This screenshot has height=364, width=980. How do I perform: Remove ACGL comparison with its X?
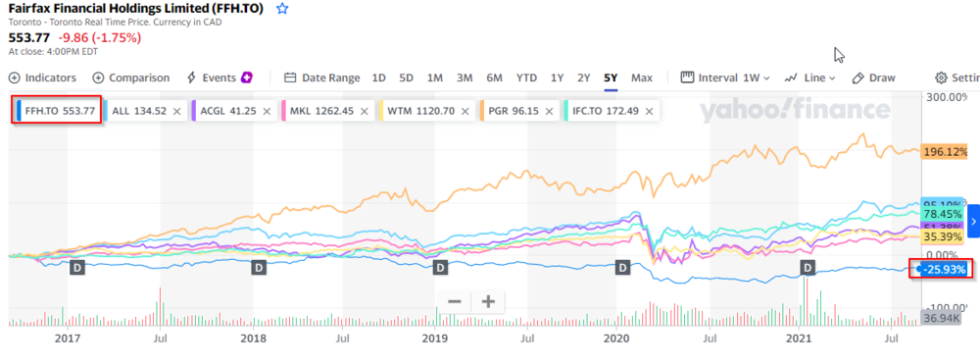click(x=267, y=111)
